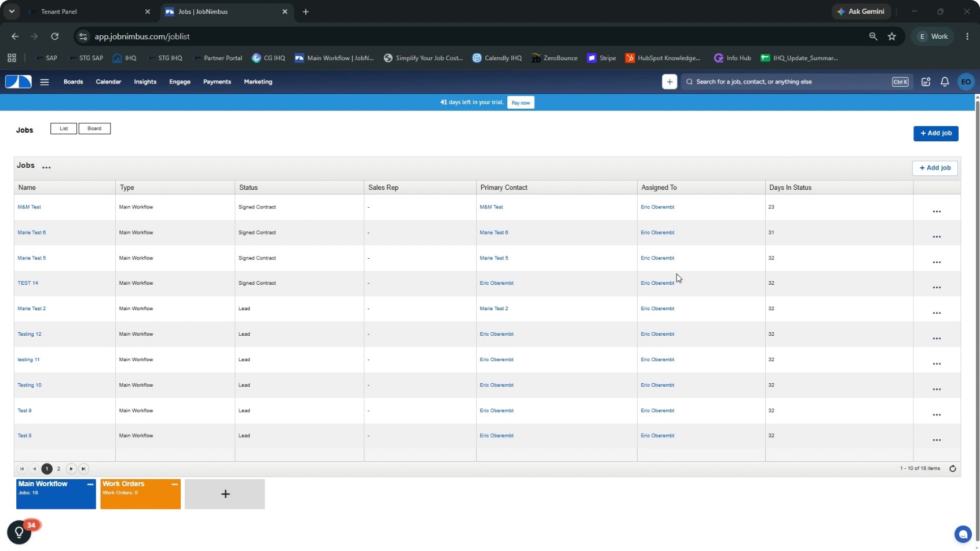This screenshot has height=551, width=980.
Task: Open the browser zoom magnifier icon
Action: pyautogui.click(x=873, y=36)
